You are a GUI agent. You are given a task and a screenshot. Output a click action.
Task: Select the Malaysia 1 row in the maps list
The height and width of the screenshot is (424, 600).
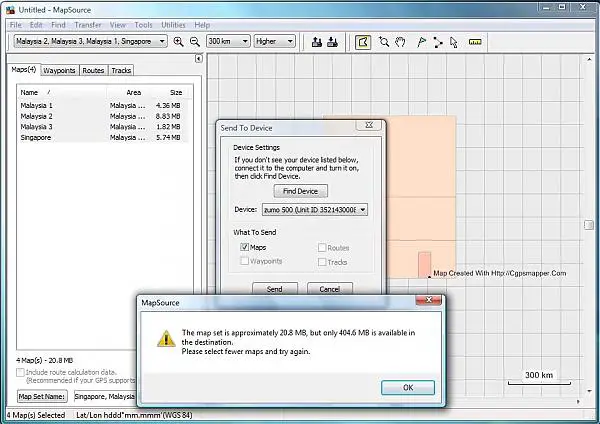[103, 105]
